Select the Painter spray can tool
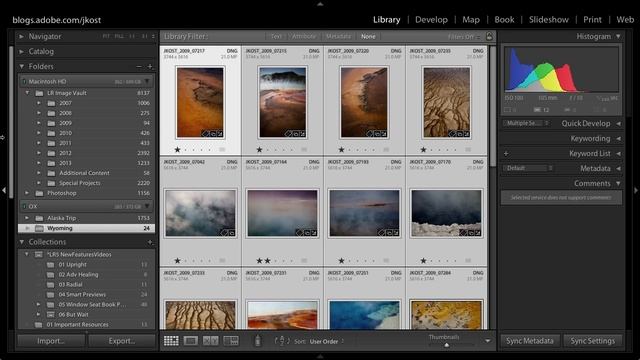The width and height of the screenshot is (640, 360). tap(258, 341)
